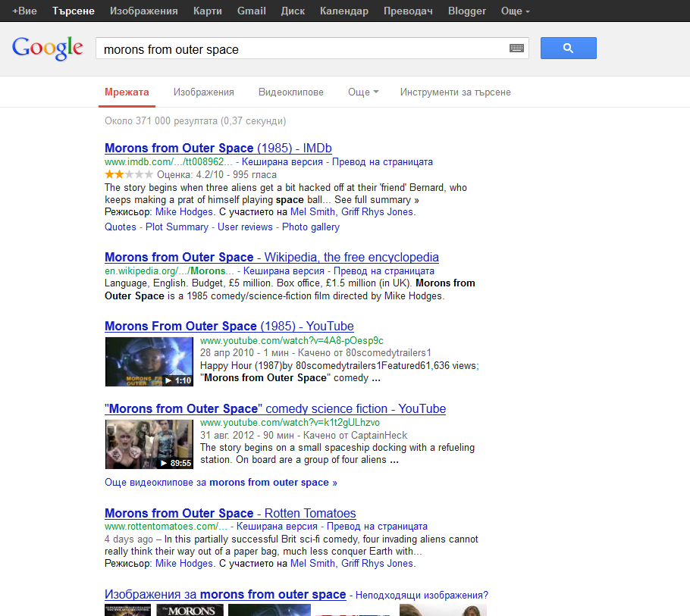Image resolution: width=690 pixels, height=616 pixels.
Task: Open the Photo gallery sitelink
Action: [x=311, y=227]
